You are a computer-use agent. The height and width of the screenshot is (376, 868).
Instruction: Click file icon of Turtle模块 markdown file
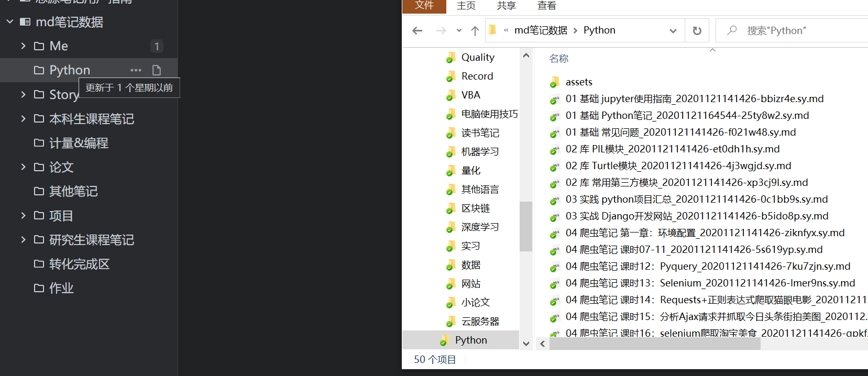click(555, 166)
